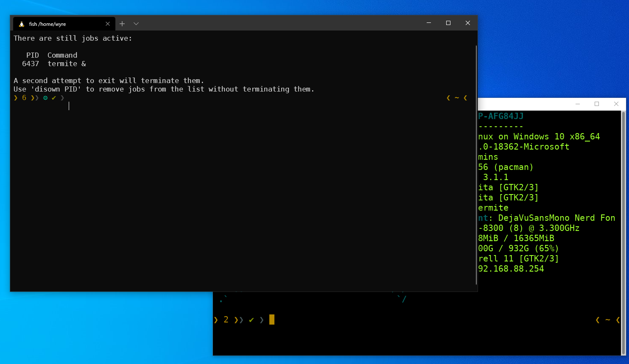Click the PID "6437" in the jobs list
This screenshot has height=364, width=629.
coord(31,64)
